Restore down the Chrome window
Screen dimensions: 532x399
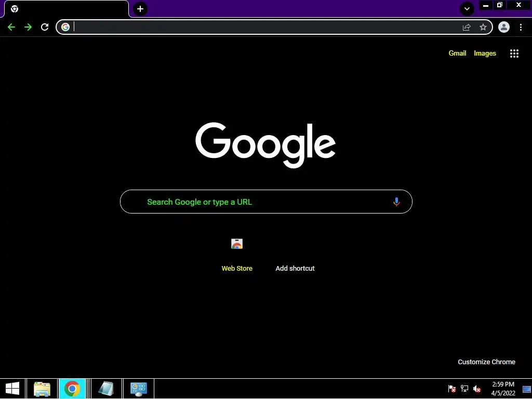500,5
